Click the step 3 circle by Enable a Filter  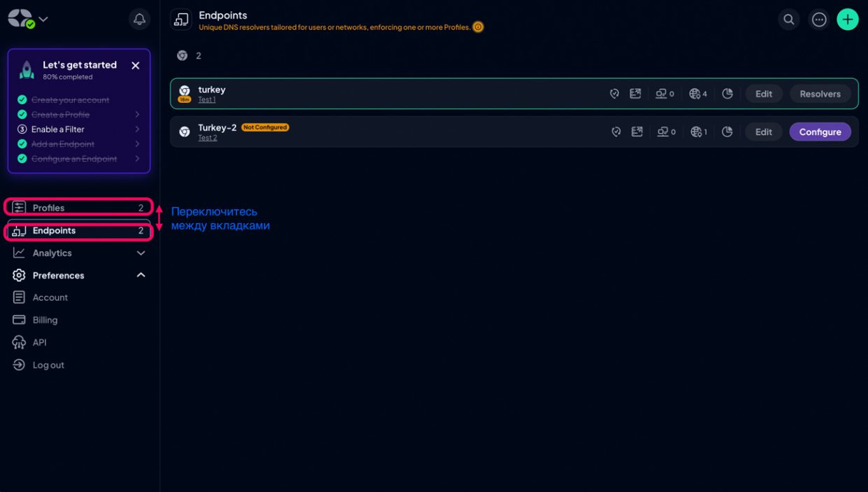pos(22,129)
